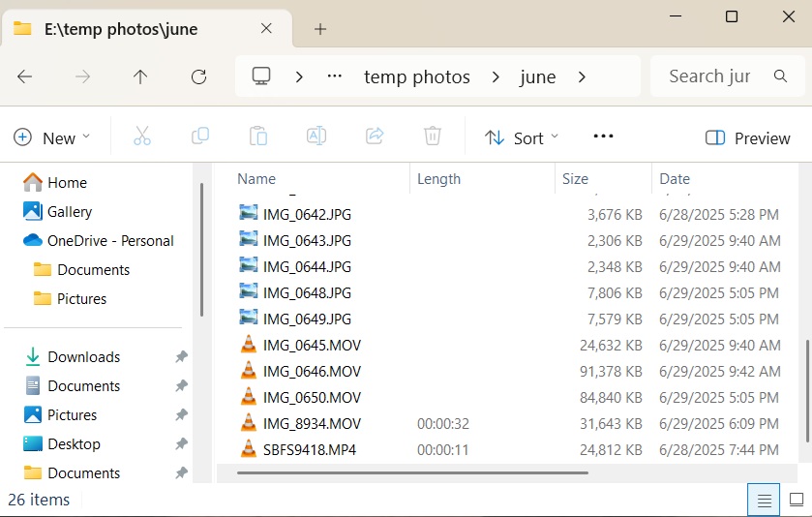This screenshot has height=517, width=812.
Task: Click the horizontal scrollbar in file list
Action: [x=412, y=472]
